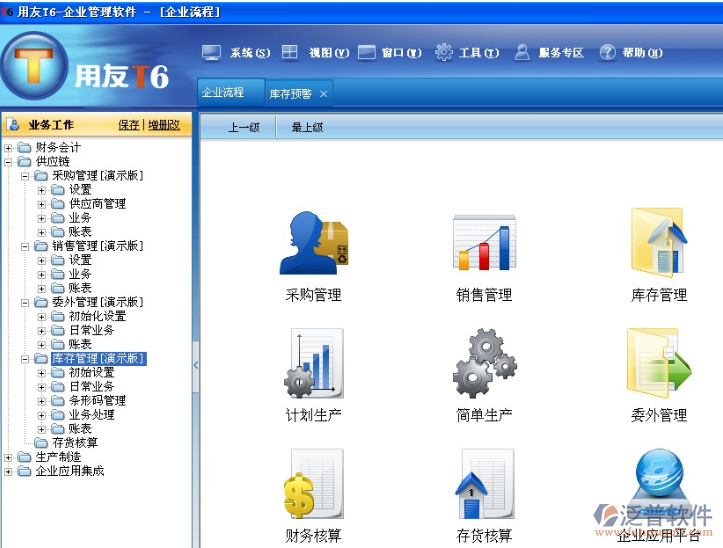Open the 简单生产 gears icon
The image size is (723, 548).
pyautogui.click(x=484, y=364)
